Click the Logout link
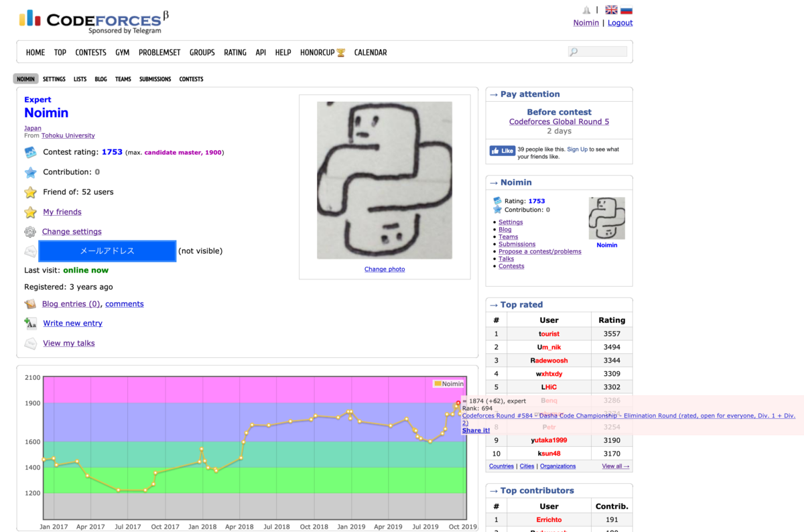Screen dimensions: 804x532 tap(620, 23)
